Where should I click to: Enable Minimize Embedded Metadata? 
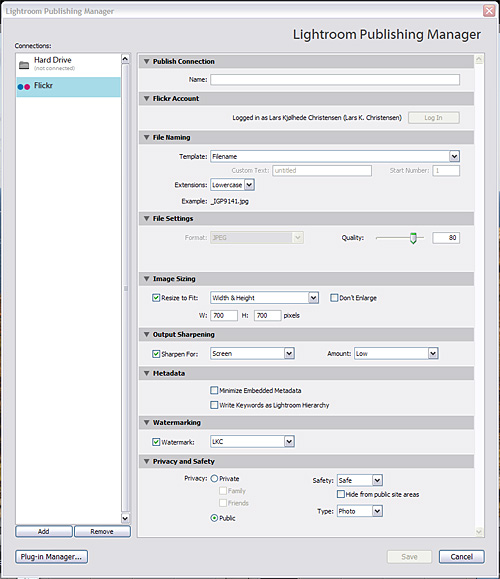[214, 390]
